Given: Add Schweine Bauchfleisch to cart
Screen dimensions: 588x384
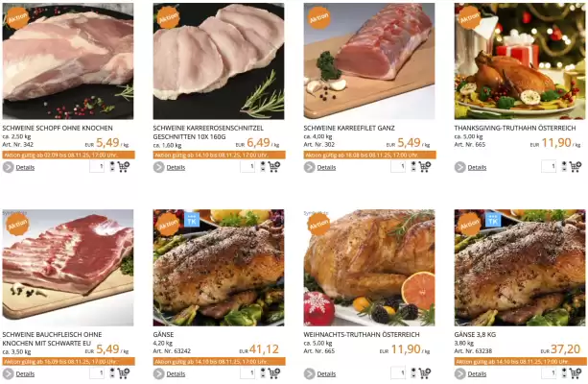Looking at the screenshot, I should (124, 373).
